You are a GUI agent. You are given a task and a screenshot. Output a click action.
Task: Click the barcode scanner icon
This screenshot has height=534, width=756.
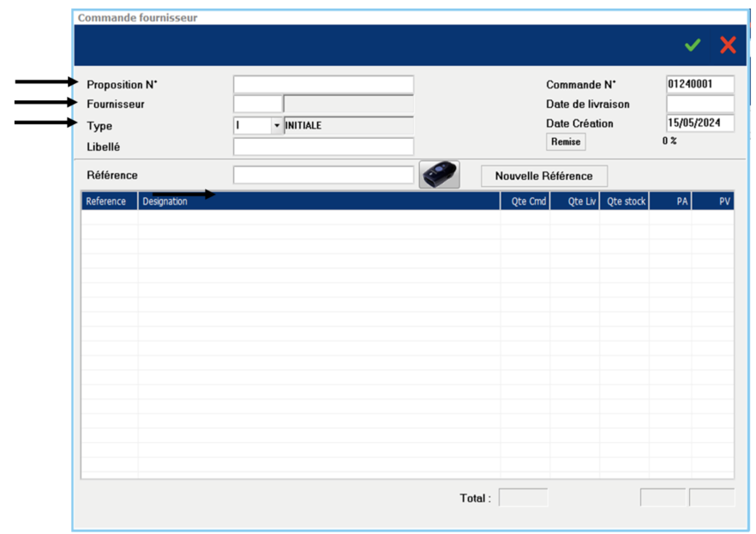tap(440, 175)
